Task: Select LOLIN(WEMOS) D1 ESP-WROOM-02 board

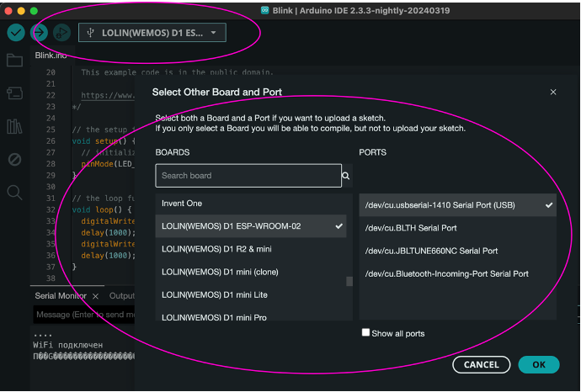Action: coord(251,226)
